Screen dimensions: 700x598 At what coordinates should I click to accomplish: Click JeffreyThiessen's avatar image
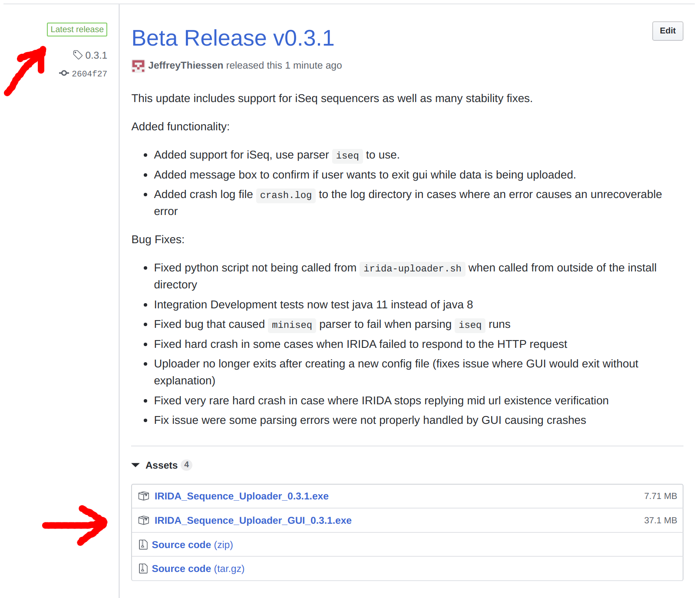(138, 66)
